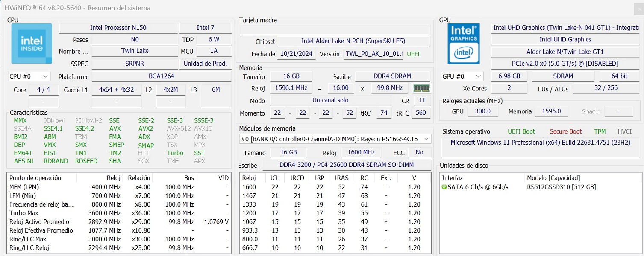The image size is (644, 256).
Task: Click the tRFC value 560
Action: coord(421,113)
